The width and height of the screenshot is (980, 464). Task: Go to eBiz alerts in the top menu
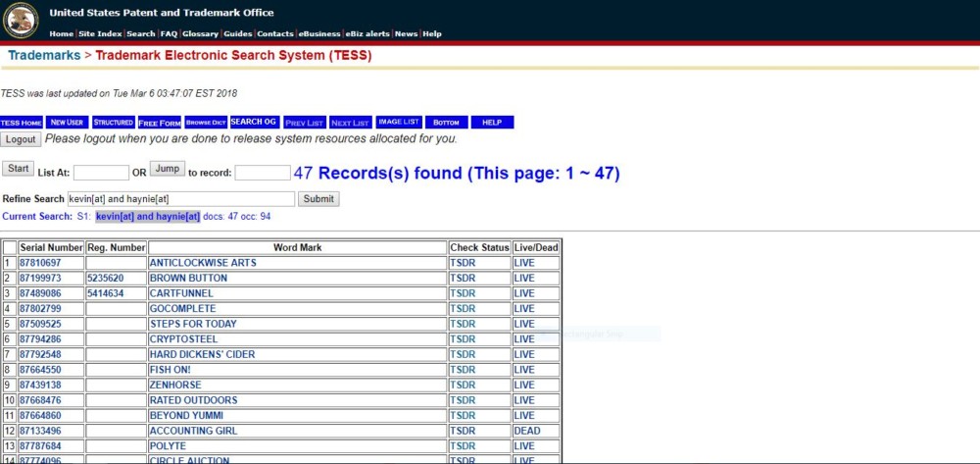[x=369, y=33]
